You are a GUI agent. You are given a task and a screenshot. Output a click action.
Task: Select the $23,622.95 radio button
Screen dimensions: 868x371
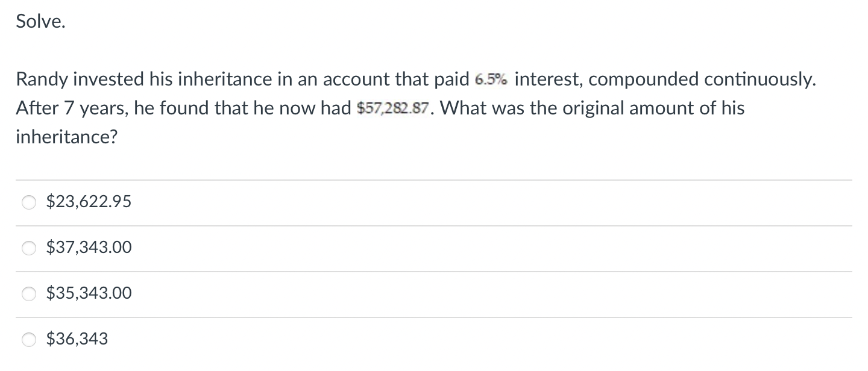[30, 203]
